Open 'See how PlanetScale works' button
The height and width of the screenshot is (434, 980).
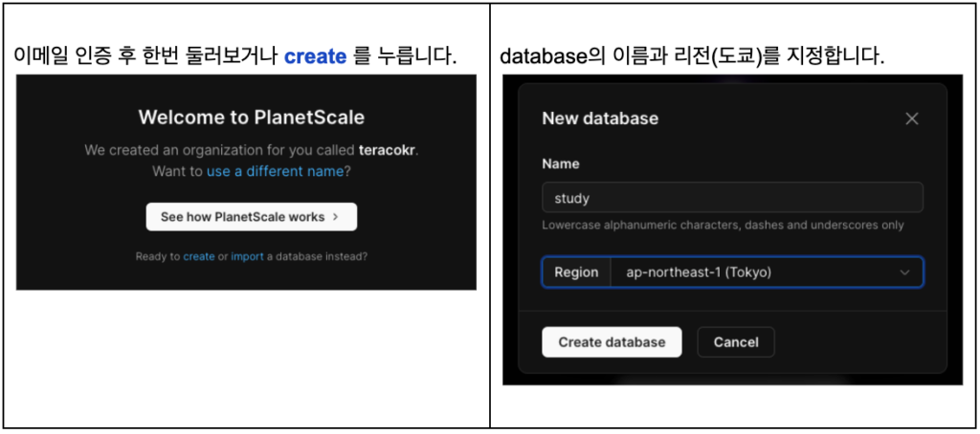tap(252, 217)
